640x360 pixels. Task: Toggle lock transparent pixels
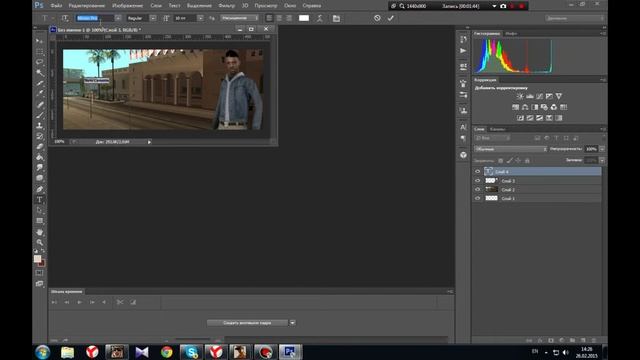coord(501,160)
